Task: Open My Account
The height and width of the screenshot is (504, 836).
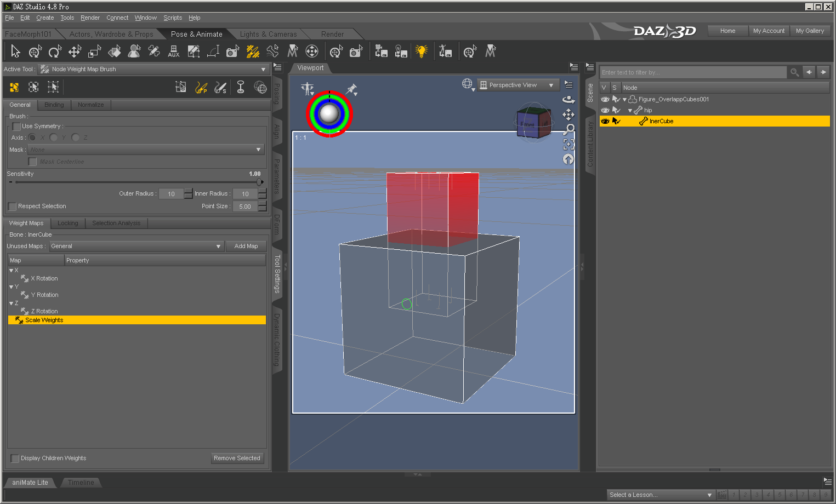Action: [769, 31]
